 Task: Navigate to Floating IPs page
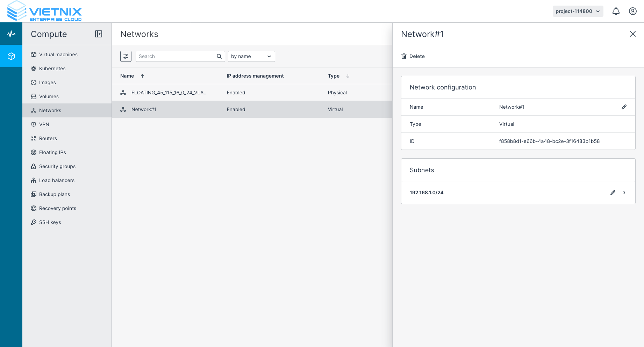click(52, 152)
